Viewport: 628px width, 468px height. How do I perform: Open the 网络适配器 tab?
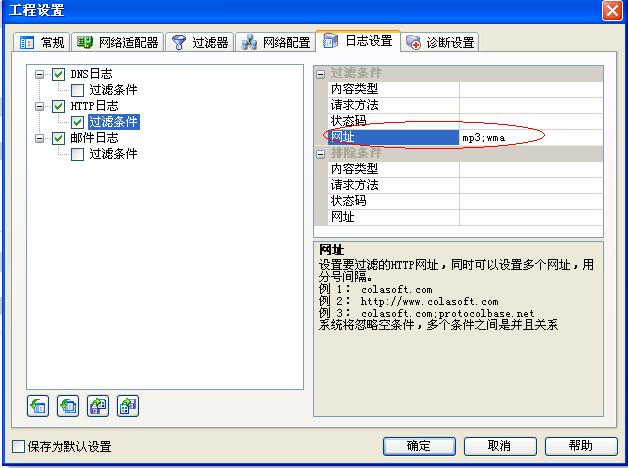117,42
